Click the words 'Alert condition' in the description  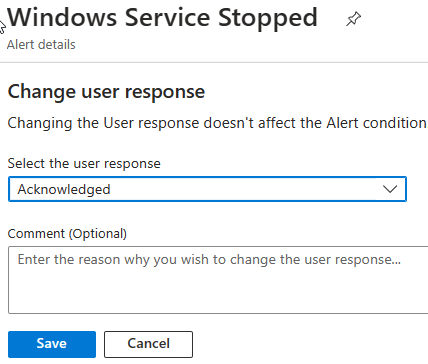click(377, 123)
